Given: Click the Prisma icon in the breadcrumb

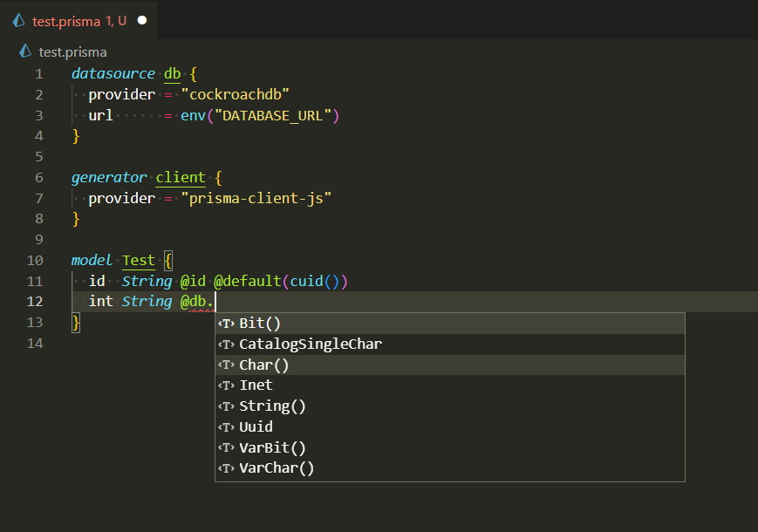Looking at the screenshot, I should click(25, 51).
